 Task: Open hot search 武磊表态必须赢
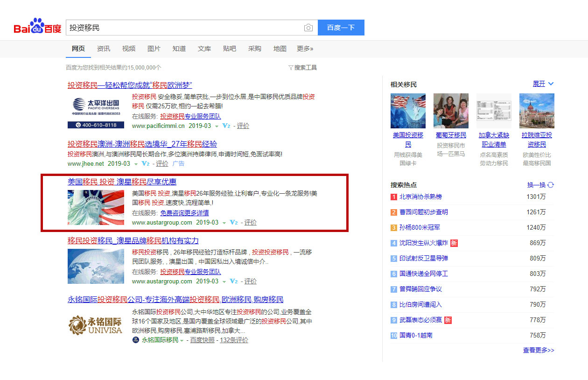(x=420, y=320)
